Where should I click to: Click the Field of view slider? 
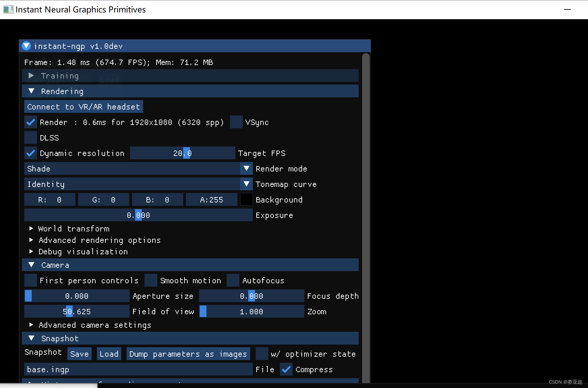point(76,311)
